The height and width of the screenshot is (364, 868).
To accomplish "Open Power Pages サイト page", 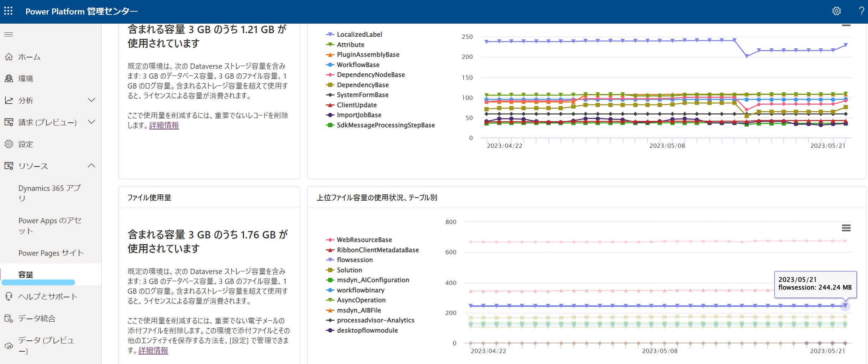I will click(51, 253).
